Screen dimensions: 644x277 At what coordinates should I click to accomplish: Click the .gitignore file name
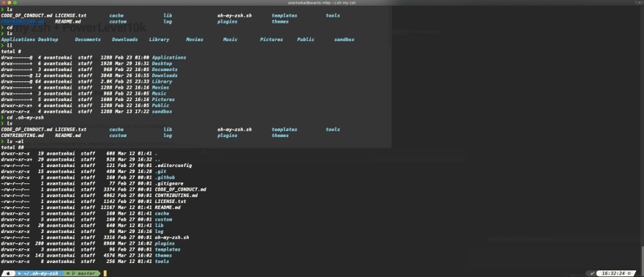[x=169, y=183]
